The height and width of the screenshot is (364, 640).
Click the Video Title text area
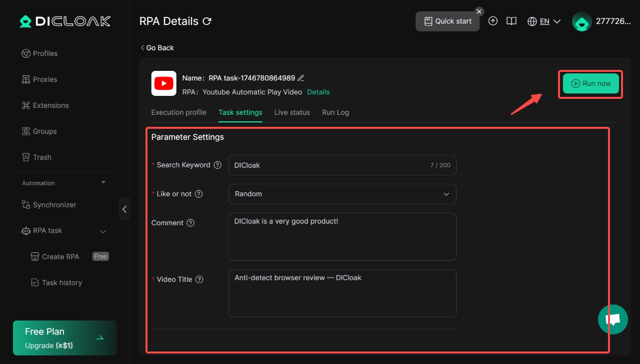(342, 294)
